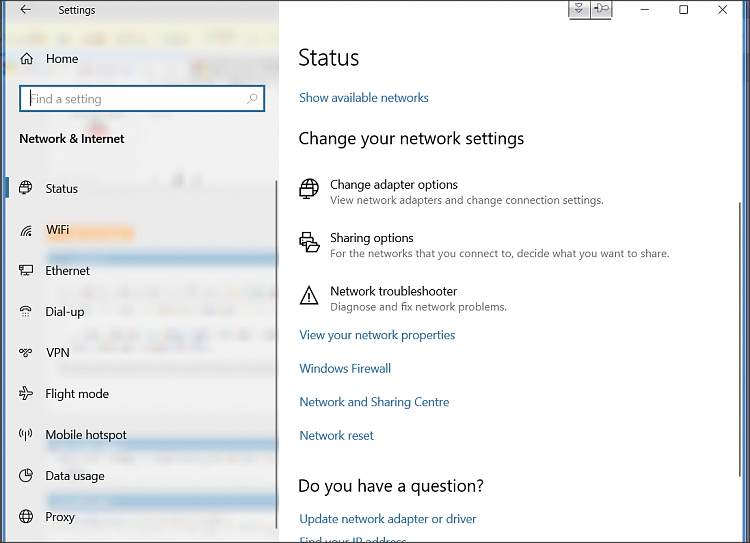Open the Ethernet settings section
The width and height of the screenshot is (750, 543).
coord(67,271)
